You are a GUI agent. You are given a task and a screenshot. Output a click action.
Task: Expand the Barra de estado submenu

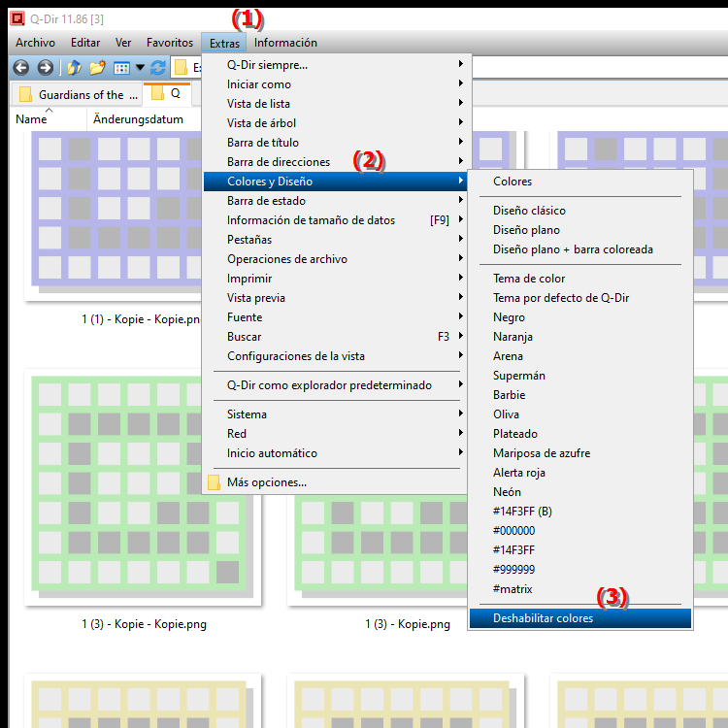(334, 201)
